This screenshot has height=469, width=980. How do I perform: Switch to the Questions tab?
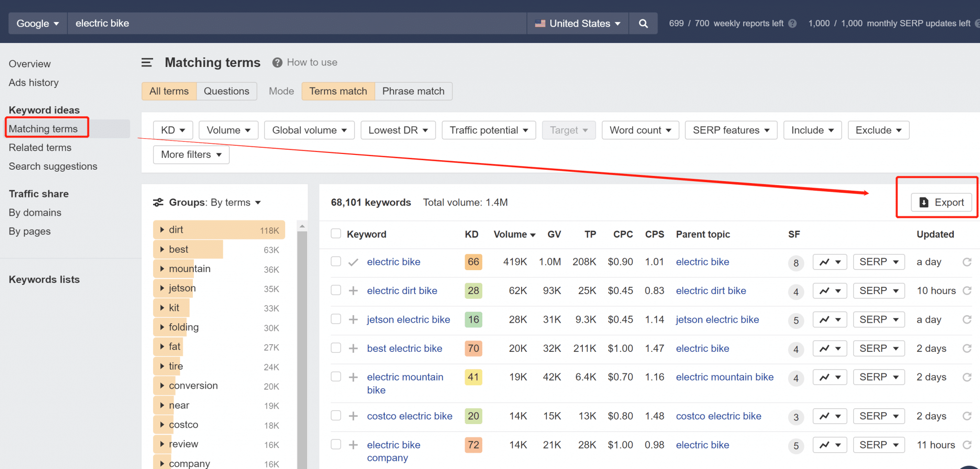[x=226, y=91]
